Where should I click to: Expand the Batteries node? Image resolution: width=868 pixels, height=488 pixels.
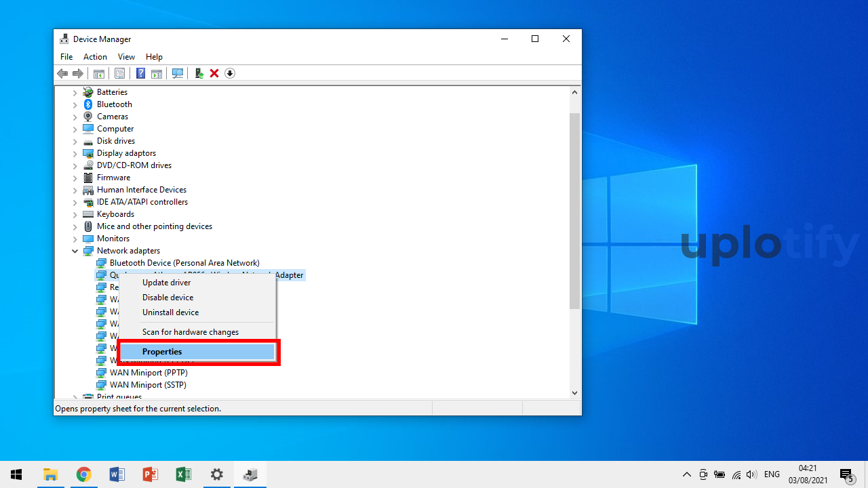coord(75,92)
